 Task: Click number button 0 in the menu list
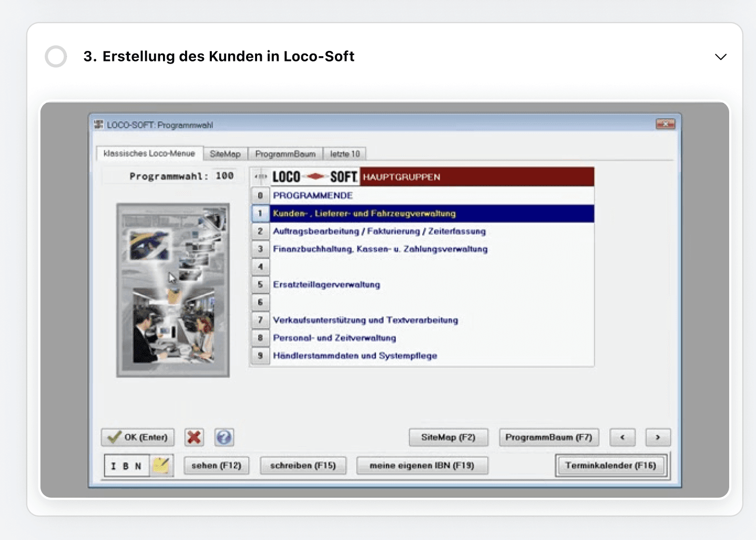pos(260,195)
